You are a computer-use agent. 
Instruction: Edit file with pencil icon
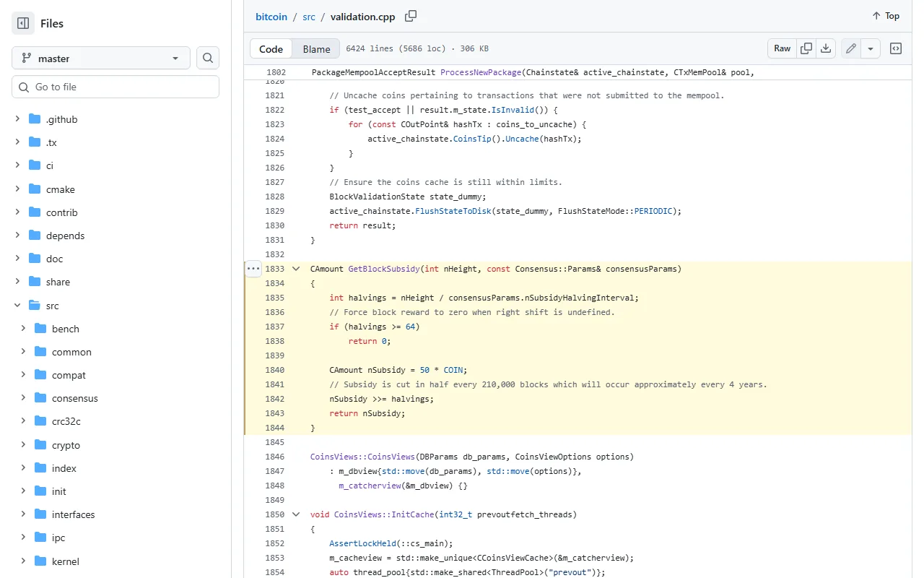tap(851, 48)
